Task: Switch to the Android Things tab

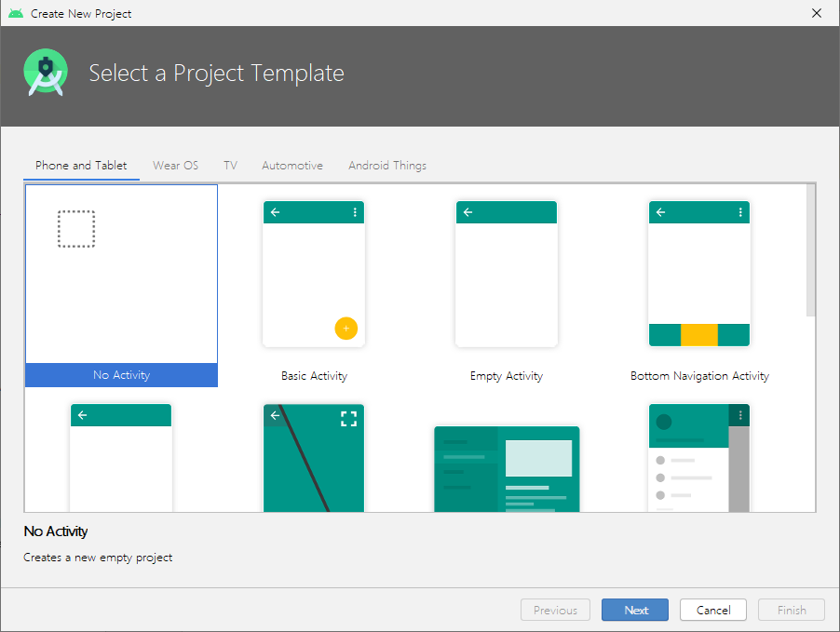Action: (x=387, y=166)
